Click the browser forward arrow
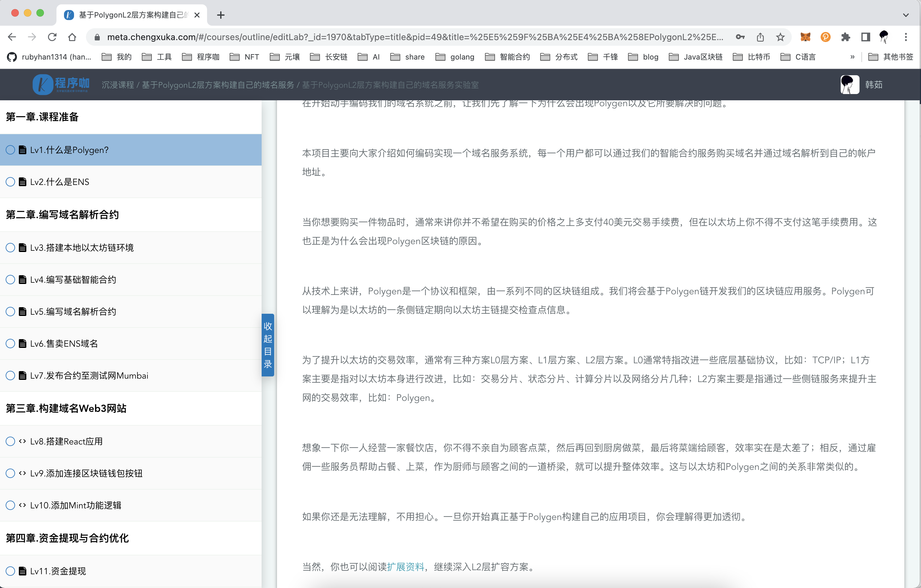 [32, 37]
